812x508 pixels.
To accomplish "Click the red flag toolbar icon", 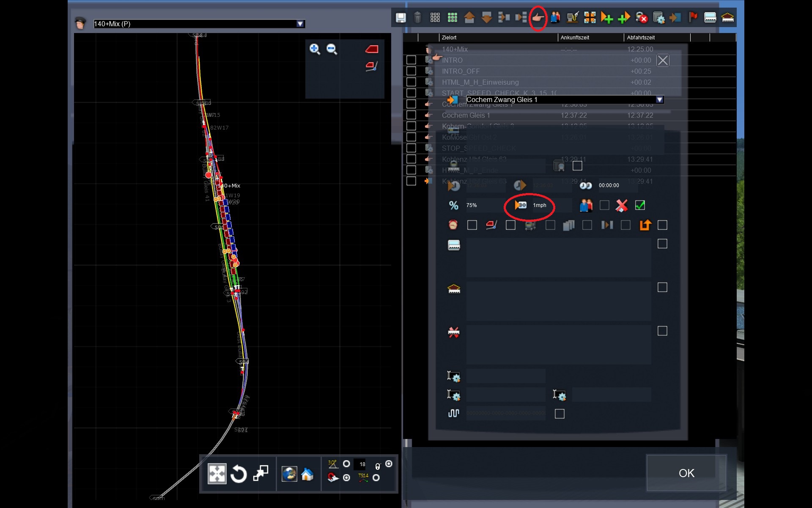I will click(x=693, y=17).
